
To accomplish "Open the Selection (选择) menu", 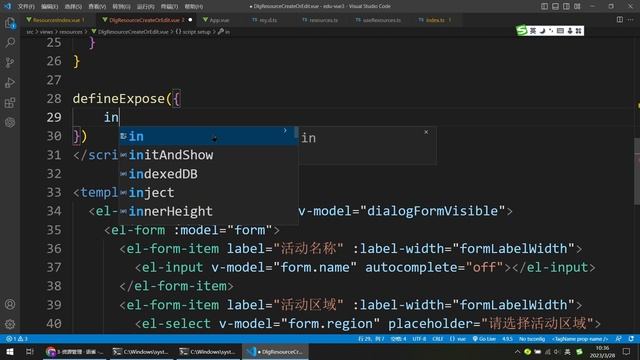I will pos(73,7).
